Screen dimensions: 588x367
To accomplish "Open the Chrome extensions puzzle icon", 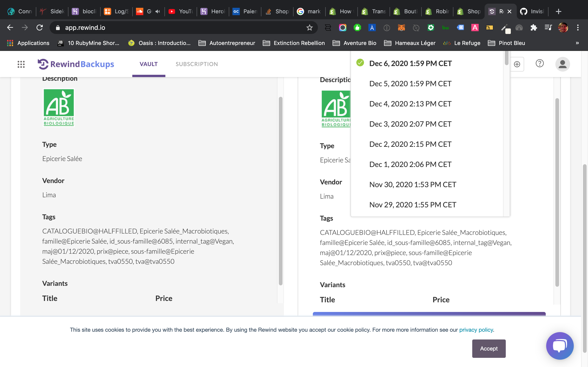I will click(534, 28).
